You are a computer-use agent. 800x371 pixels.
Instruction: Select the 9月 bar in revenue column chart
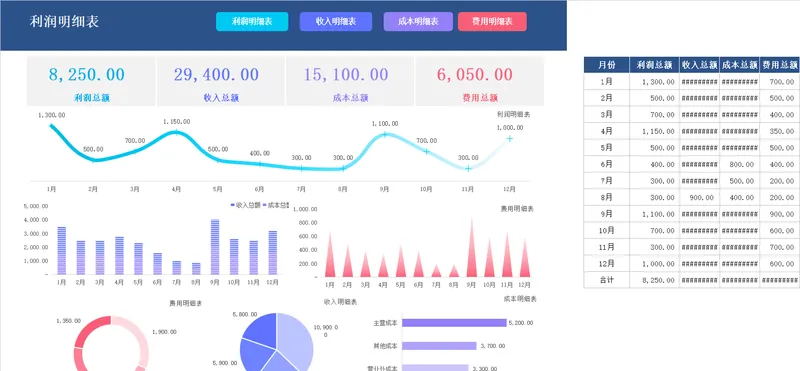click(x=215, y=247)
